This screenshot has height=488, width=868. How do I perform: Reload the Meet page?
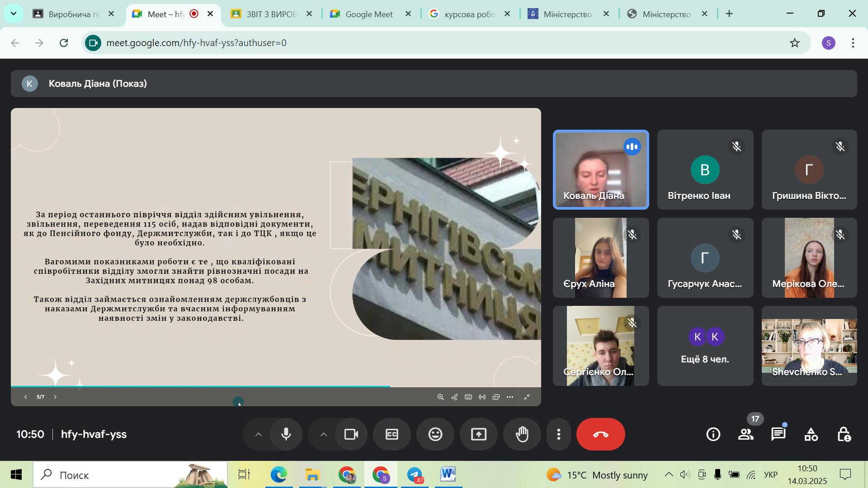pyautogui.click(x=64, y=43)
